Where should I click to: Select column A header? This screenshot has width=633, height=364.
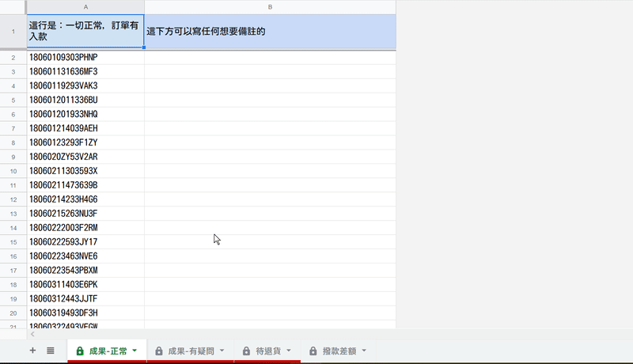(x=85, y=7)
